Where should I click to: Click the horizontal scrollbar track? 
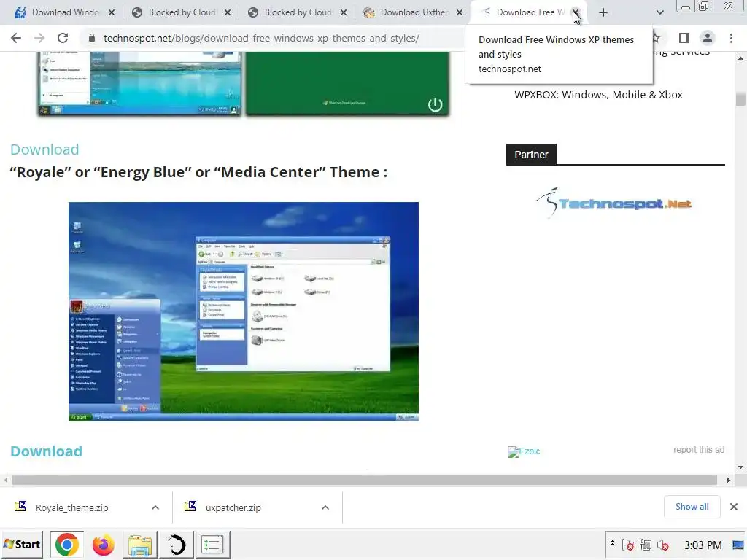click(x=365, y=480)
